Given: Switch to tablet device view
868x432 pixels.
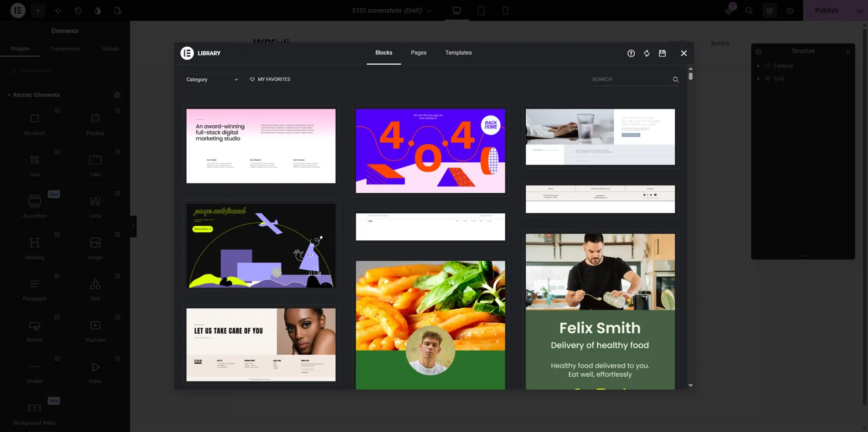Looking at the screenshot, I should point(481,10).
